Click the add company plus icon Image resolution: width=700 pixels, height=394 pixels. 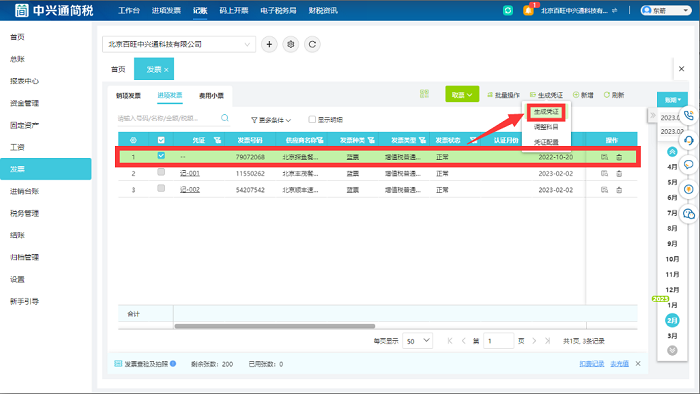click(269, 44)
